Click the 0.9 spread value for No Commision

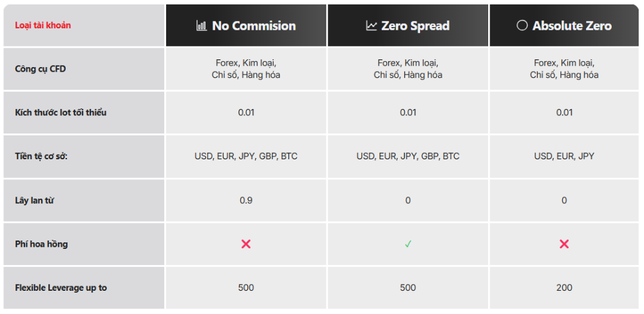[246, 201]
